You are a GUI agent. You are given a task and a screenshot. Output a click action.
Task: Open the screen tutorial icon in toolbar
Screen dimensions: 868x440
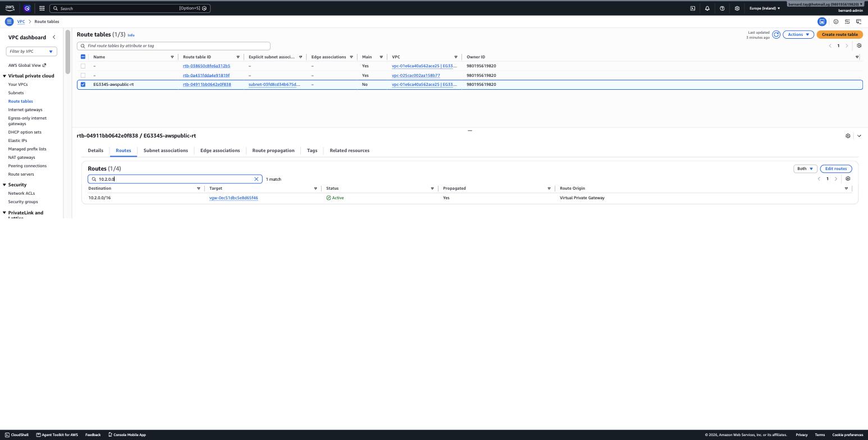[858, 21]
